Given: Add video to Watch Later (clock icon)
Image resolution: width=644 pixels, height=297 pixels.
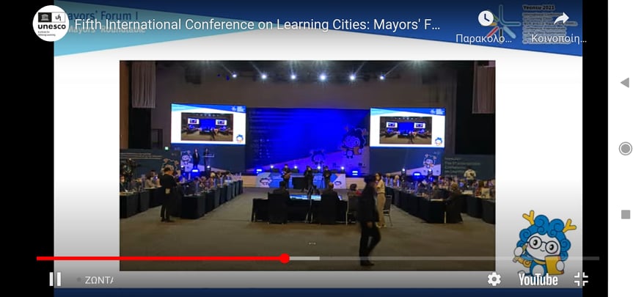Looking at the screenshot, I should [486, 18].
